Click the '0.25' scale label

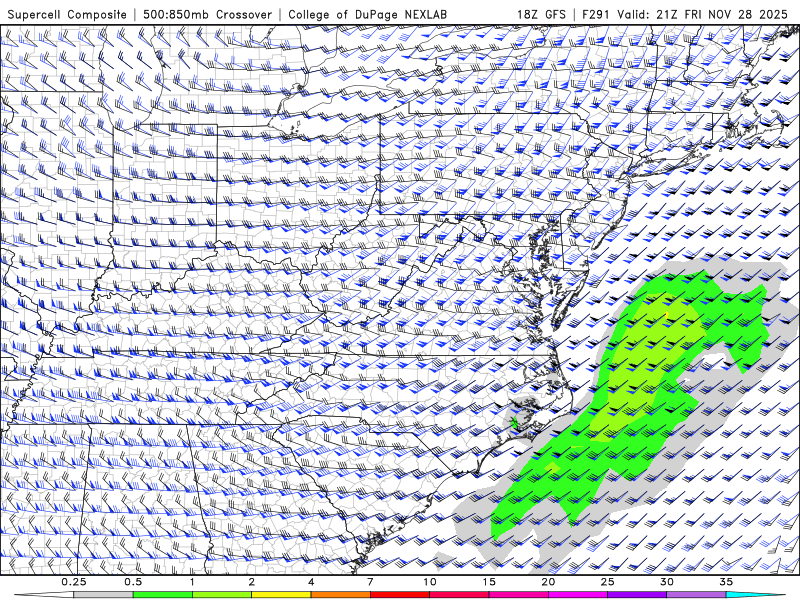74,582
